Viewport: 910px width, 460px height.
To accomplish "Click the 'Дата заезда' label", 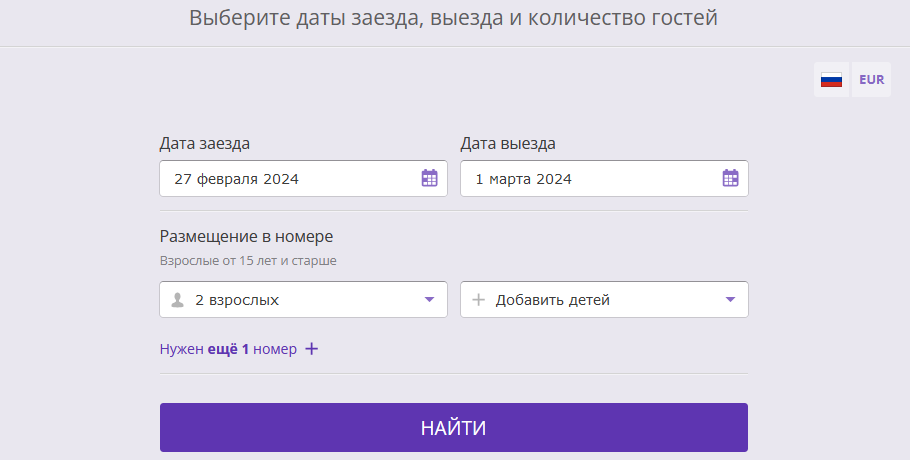I will (205, 143).
